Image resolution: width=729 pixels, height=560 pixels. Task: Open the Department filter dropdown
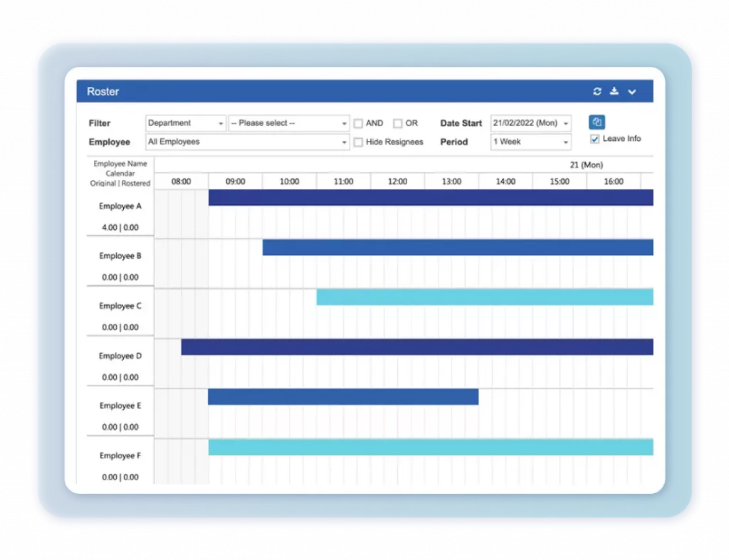tap(186, 123)
